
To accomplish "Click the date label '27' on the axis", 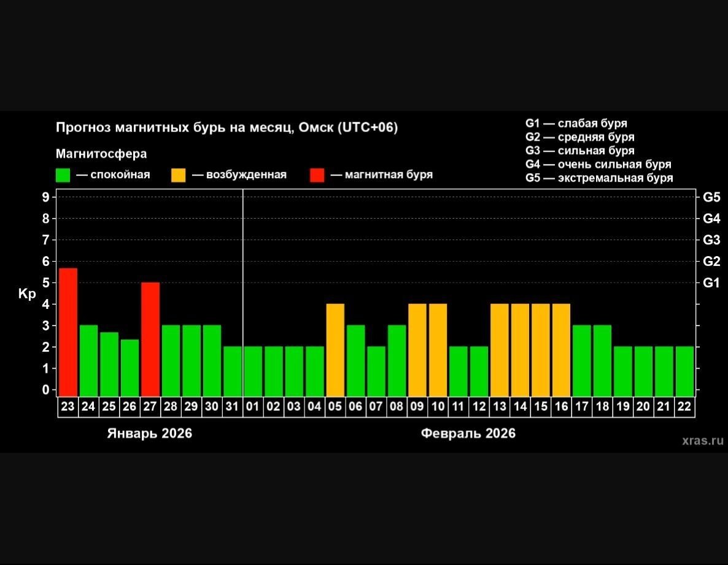I will [150, 407].
